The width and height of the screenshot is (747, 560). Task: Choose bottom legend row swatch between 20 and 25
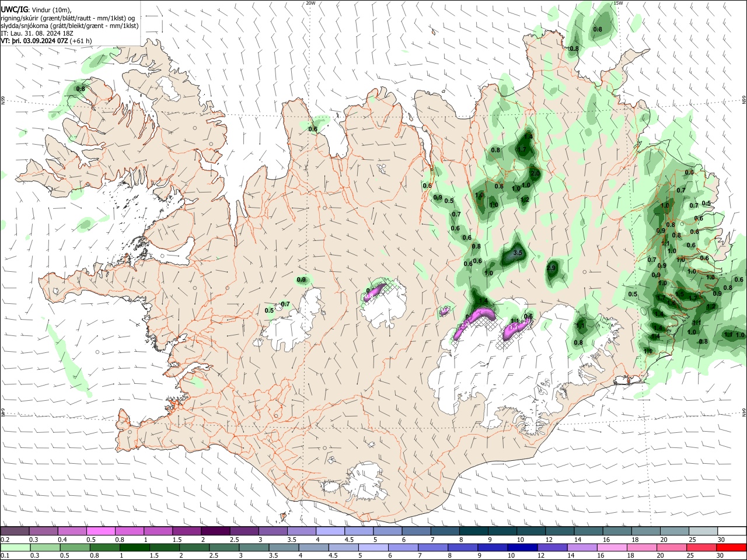click(x=672, y=547)
